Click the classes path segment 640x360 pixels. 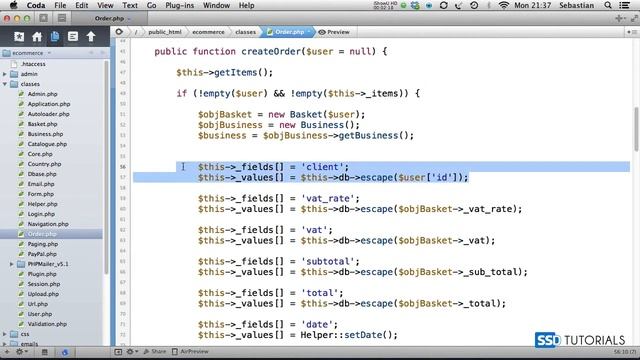[x=245, y=32]
